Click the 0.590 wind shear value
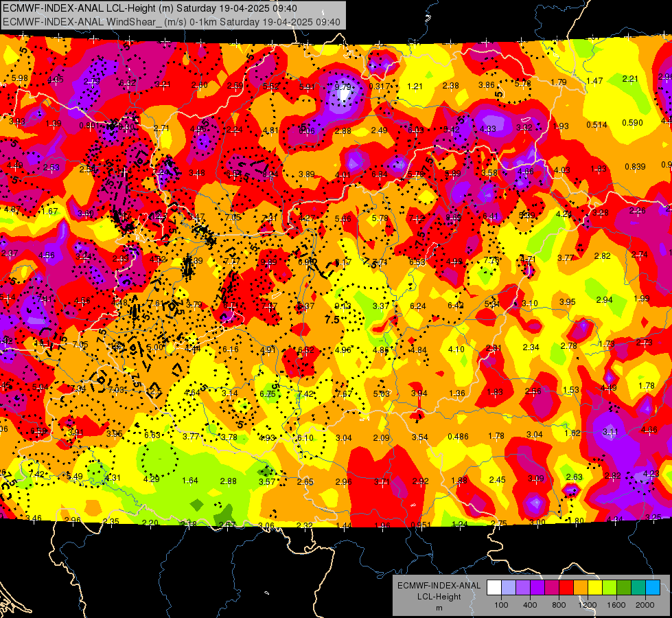672x618 pixels. click(633, 123)
